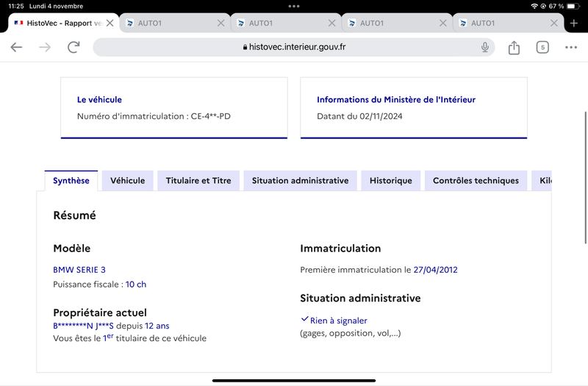Screen dimensions: 588x386
Task: Click the Propriétaire actuel heading
Action: pyautogui.click(x=100, y=313)
